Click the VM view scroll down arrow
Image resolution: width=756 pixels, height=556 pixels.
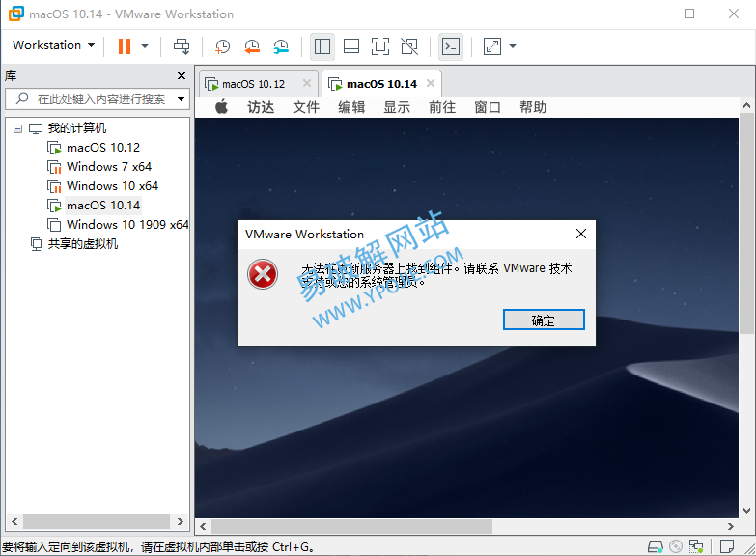(747, 511)
